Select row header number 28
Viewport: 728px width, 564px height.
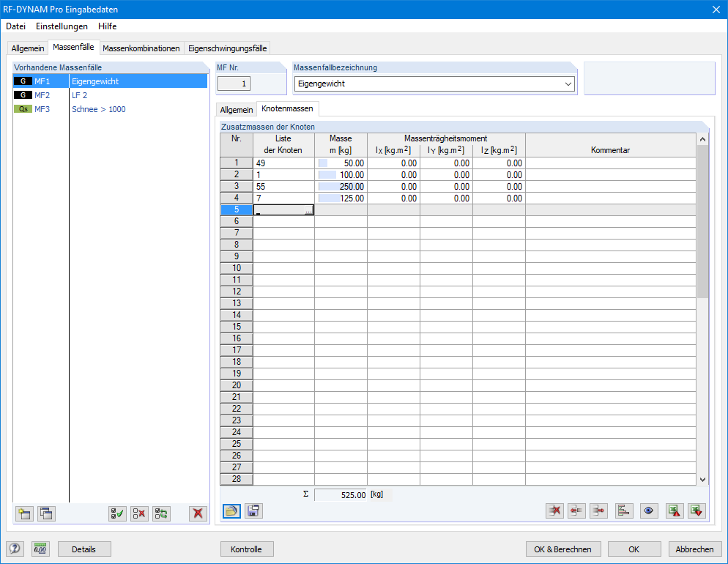237,479
